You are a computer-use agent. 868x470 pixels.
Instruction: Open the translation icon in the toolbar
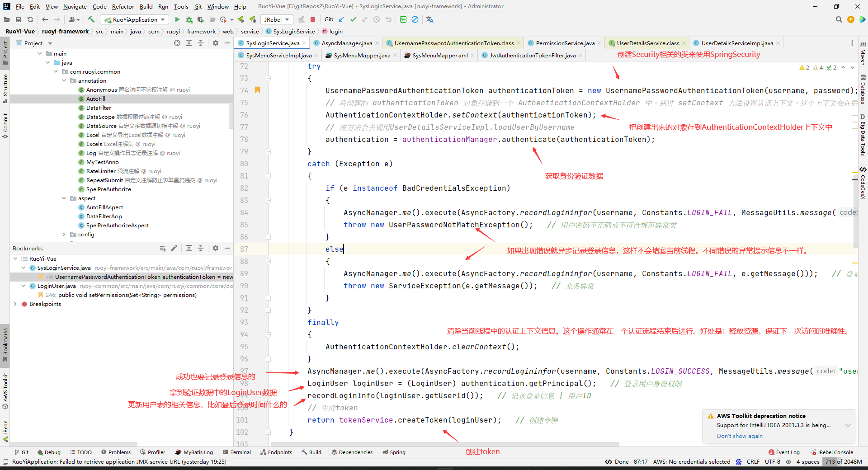429,19
